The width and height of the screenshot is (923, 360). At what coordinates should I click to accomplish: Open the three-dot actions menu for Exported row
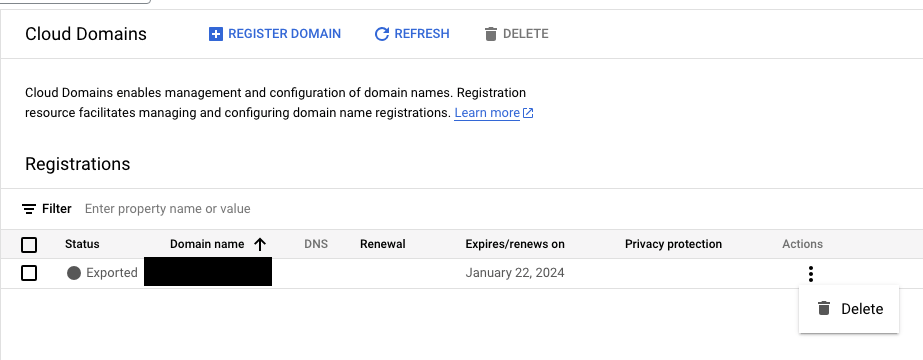point(811,274)
